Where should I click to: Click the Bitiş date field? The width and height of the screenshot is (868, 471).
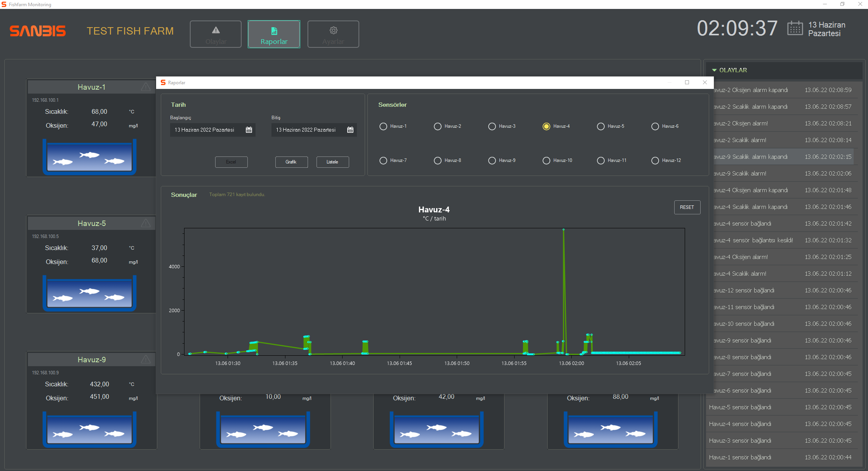314,130
